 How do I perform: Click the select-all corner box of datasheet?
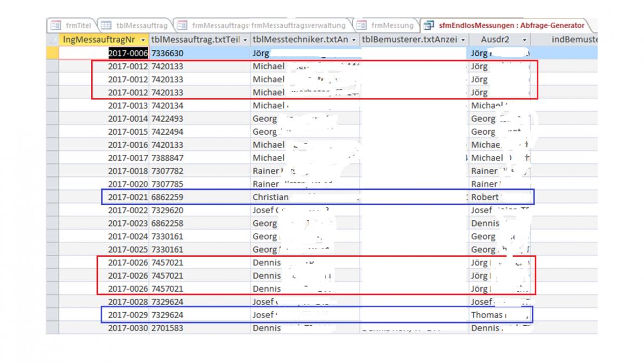pyautogui.click(x=53, y=40)
